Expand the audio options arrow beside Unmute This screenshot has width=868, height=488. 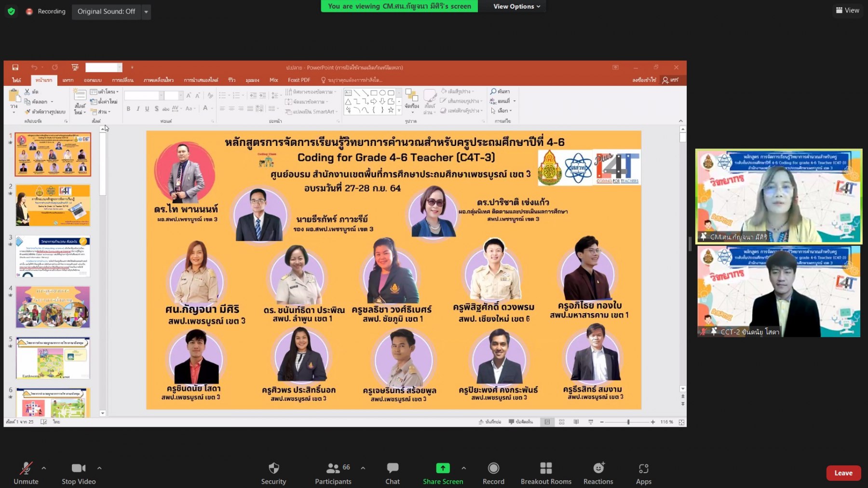(x=44, y=468)
